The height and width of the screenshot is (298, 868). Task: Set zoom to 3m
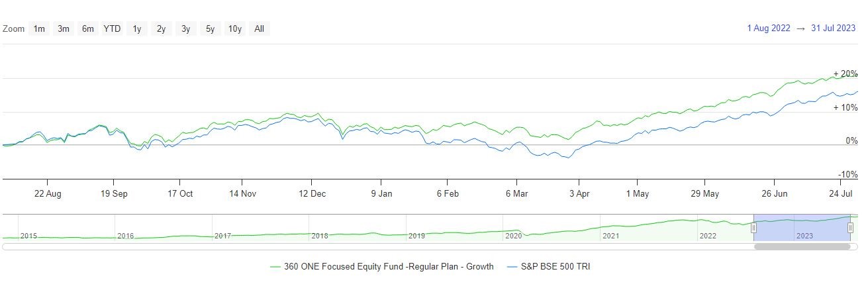click(64, 28)
